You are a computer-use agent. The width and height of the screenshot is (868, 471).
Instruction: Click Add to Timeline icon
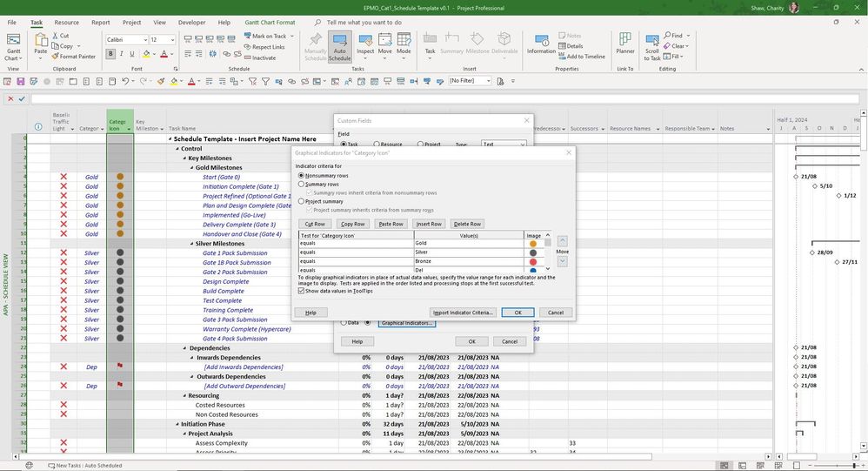(562, 57)
